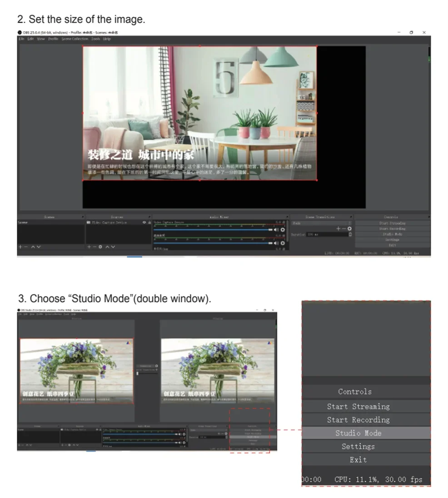Select Video Capture Device source in top Sources list

click(109, 223)
